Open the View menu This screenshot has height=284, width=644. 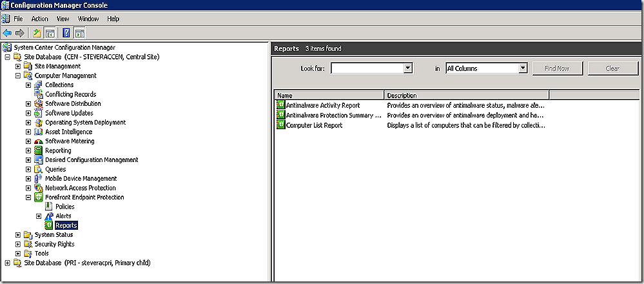click(63, 19)
